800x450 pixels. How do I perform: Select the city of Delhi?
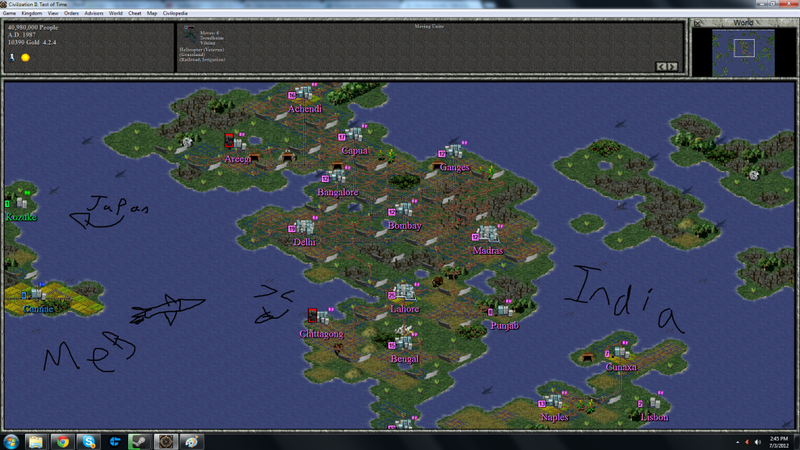[x=305, y=227]
